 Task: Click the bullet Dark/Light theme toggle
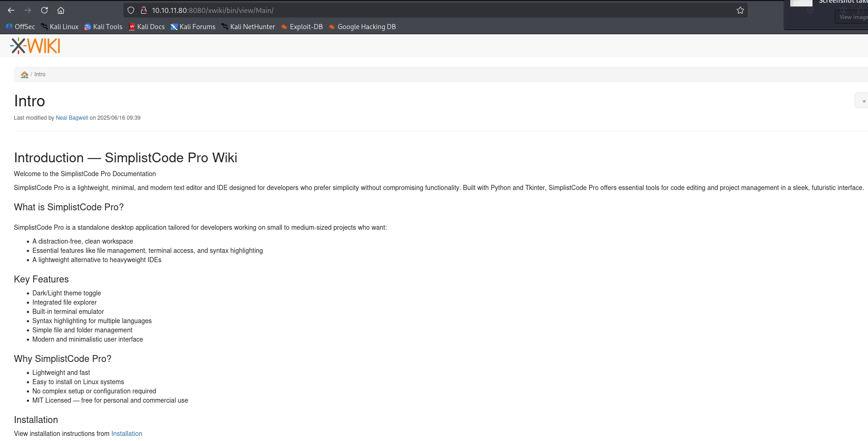click(x=67, y=293)
